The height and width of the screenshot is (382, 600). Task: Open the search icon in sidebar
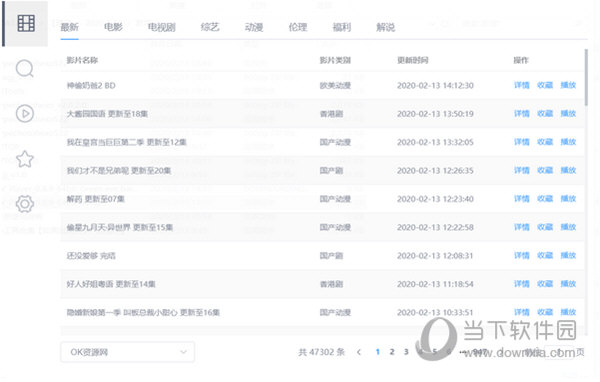(x=25, y=69)
